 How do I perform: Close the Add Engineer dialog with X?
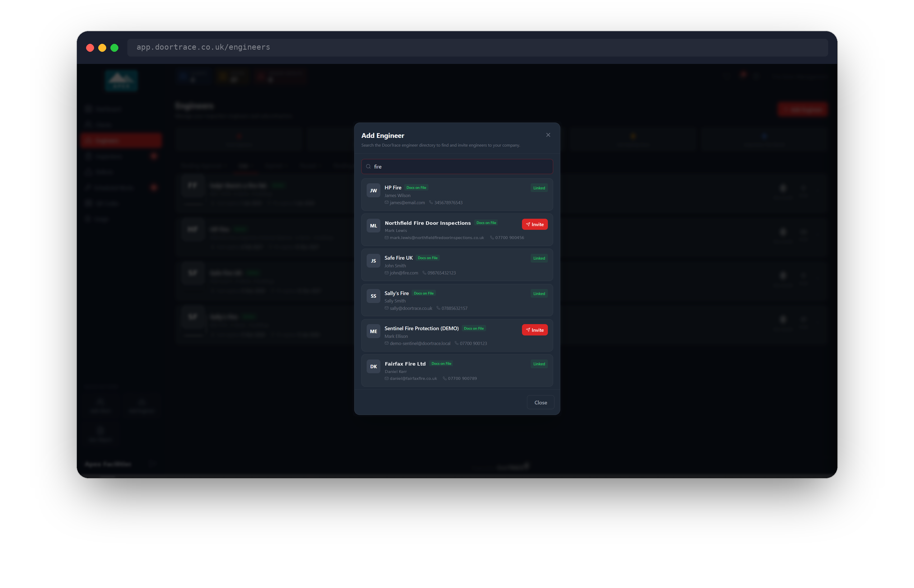[548, 135]
